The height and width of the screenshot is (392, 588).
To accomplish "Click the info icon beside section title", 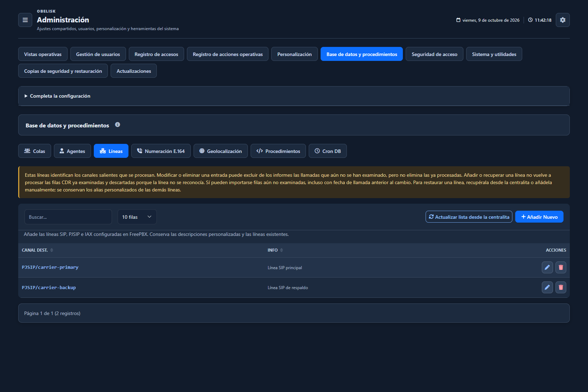I will pyautogui.click(x=118, y=125).
